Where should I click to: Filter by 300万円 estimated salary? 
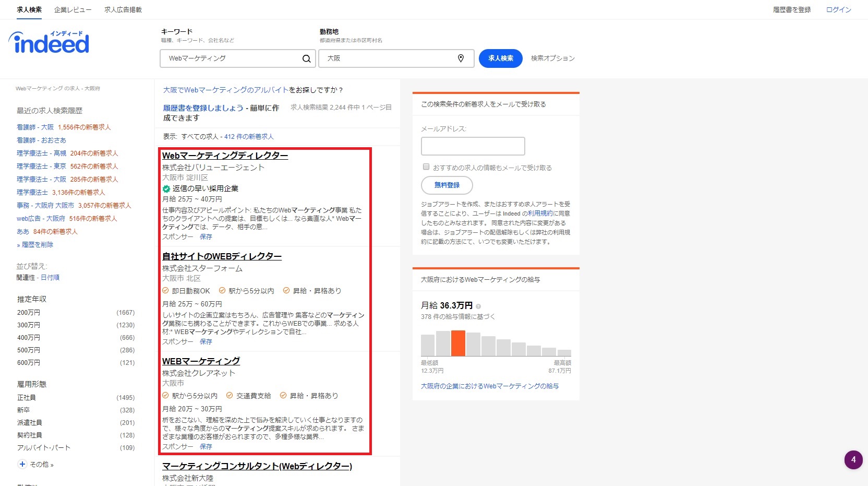[29, 325]
